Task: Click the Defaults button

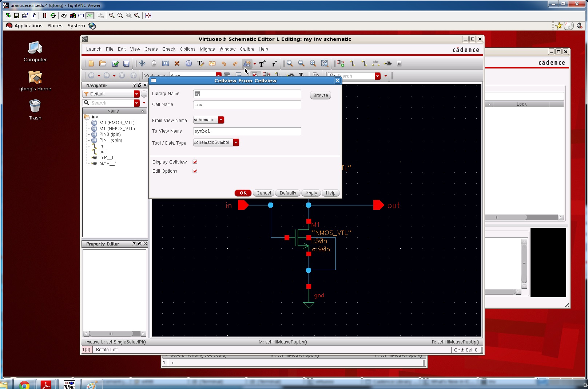Action: point(288,193)
